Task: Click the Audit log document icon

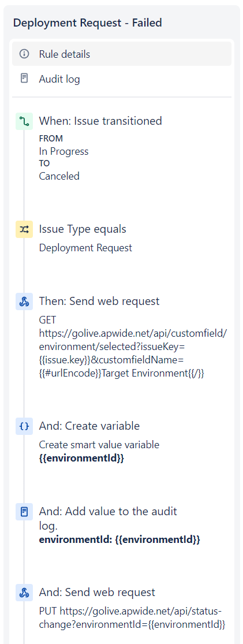Action: [24, 79]
